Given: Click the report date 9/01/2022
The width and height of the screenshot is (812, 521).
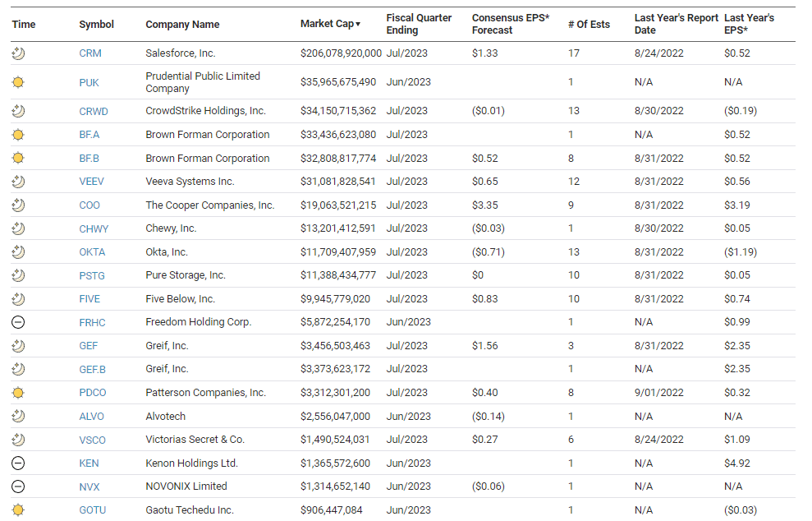Looking at the screenshot, I should [658, 393].
